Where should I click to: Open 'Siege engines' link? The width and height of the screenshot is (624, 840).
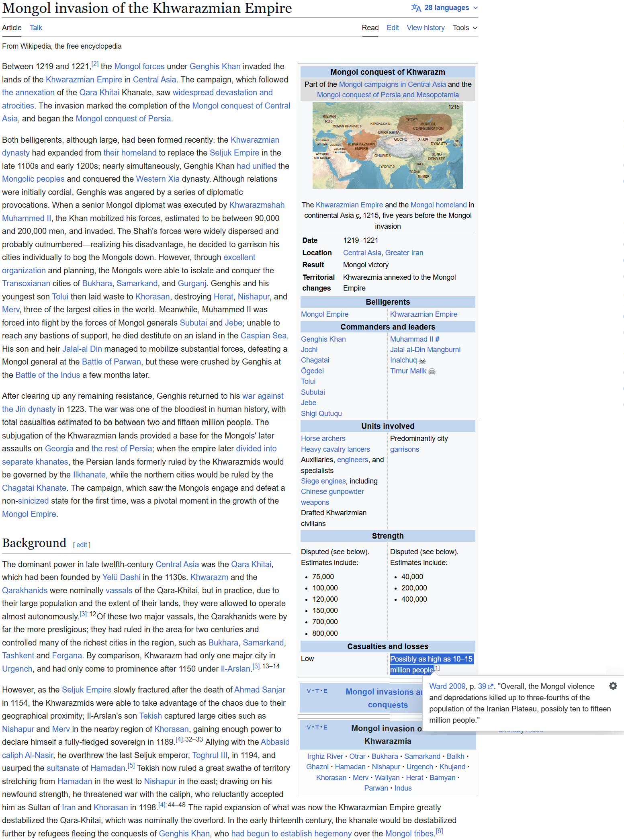[323, 481]
